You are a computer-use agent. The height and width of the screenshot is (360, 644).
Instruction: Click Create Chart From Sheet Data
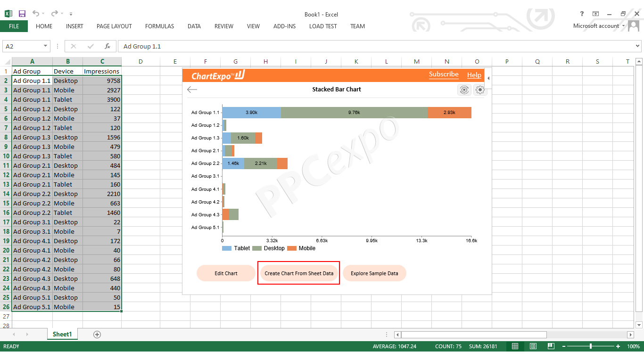(298, 273)
